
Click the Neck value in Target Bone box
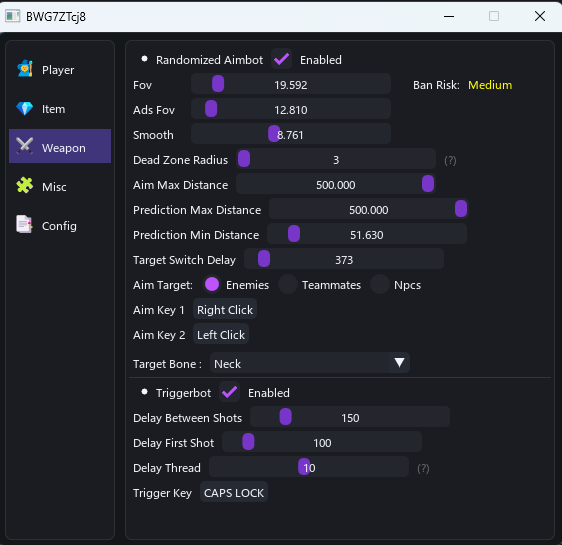coord(228,364)
